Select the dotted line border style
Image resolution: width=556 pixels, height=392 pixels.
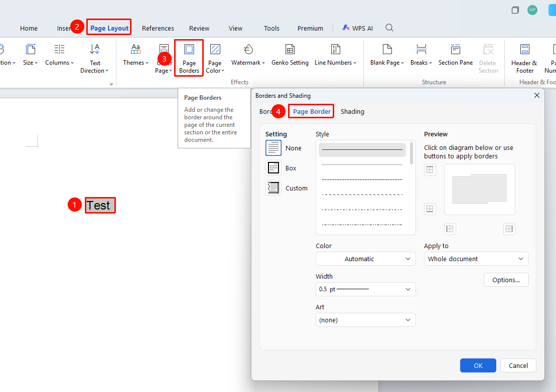(x=362, y=164)
